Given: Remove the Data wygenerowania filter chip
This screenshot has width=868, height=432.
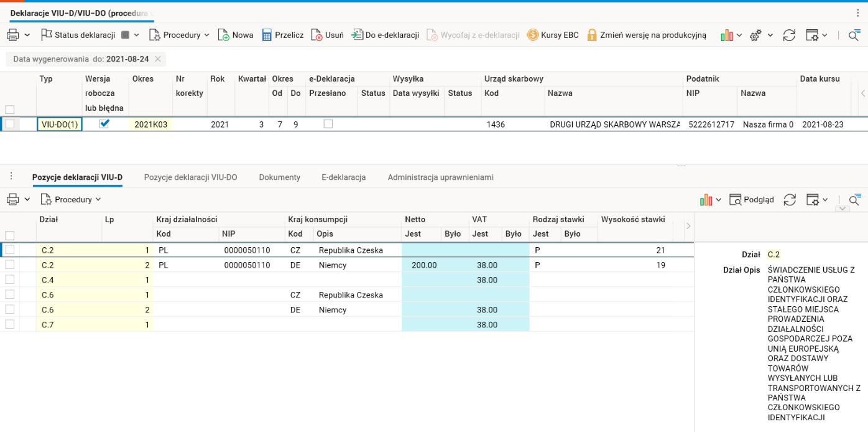Looking at the screenshot, I should 158,59.
